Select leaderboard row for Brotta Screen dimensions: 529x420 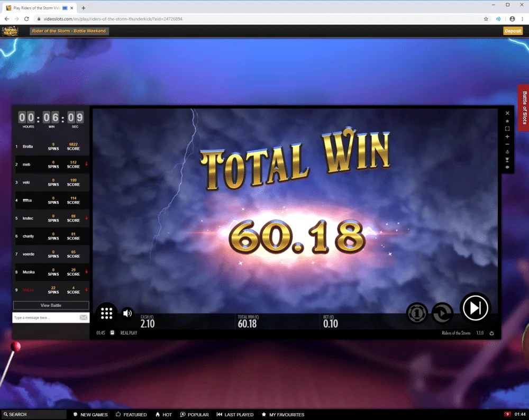(51, 147)
